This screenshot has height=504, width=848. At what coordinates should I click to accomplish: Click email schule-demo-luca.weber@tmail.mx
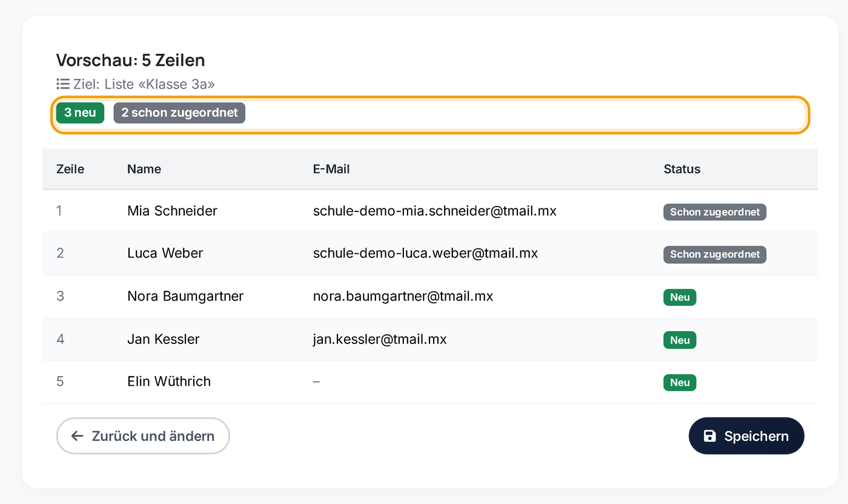click(425, 253)
